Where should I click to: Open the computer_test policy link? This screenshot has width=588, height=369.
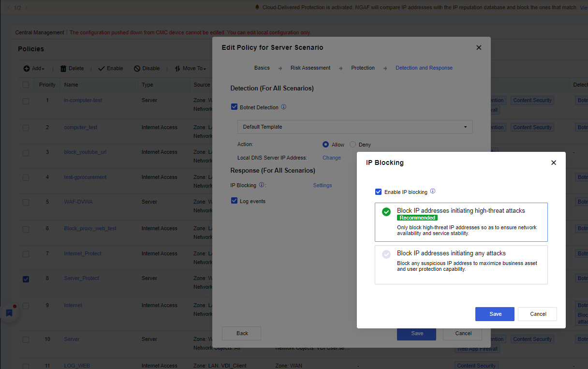coord(81,127)
